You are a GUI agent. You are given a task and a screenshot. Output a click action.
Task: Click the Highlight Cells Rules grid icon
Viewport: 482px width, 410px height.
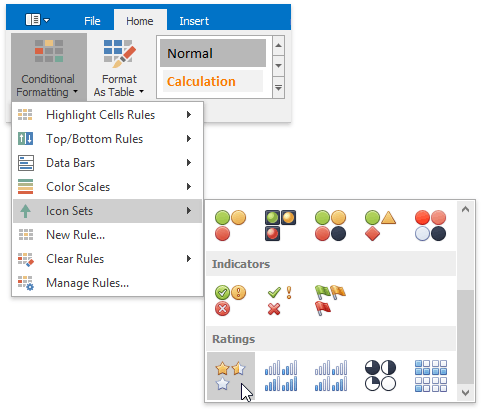click(x=25, y=115)
